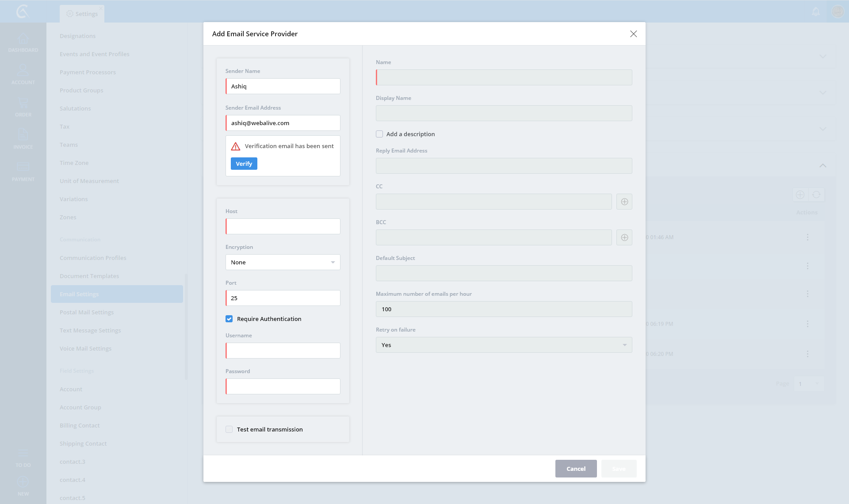
Task: Click the plus icon next to BCC field
Action: (624, 237)
